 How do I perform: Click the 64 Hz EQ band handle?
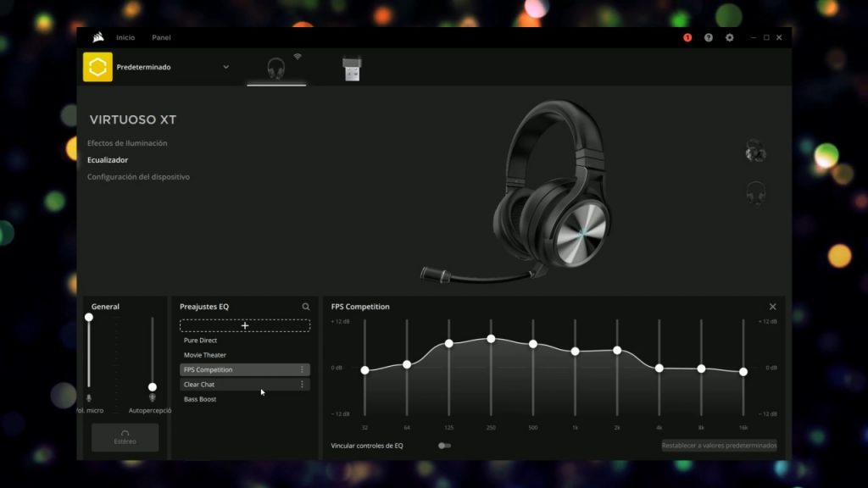(407, 364)
